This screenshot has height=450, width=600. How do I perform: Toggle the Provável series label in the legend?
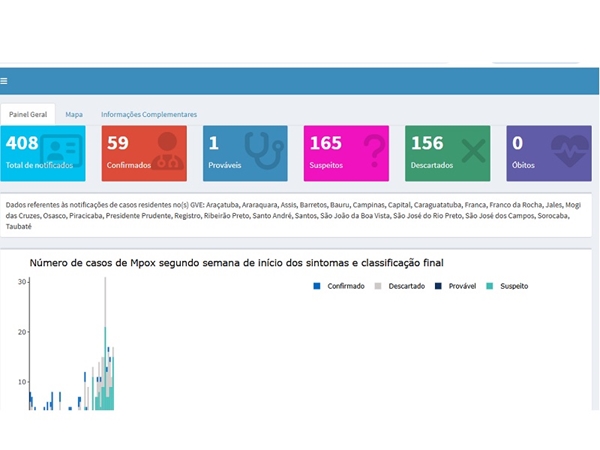click(459, 286)
